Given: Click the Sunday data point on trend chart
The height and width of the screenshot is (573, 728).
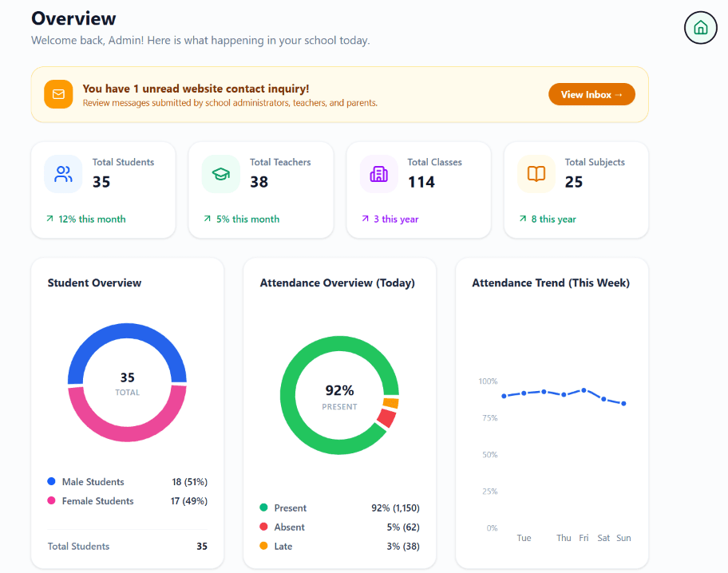Looking at the screenshot, I should coord(623,404).
